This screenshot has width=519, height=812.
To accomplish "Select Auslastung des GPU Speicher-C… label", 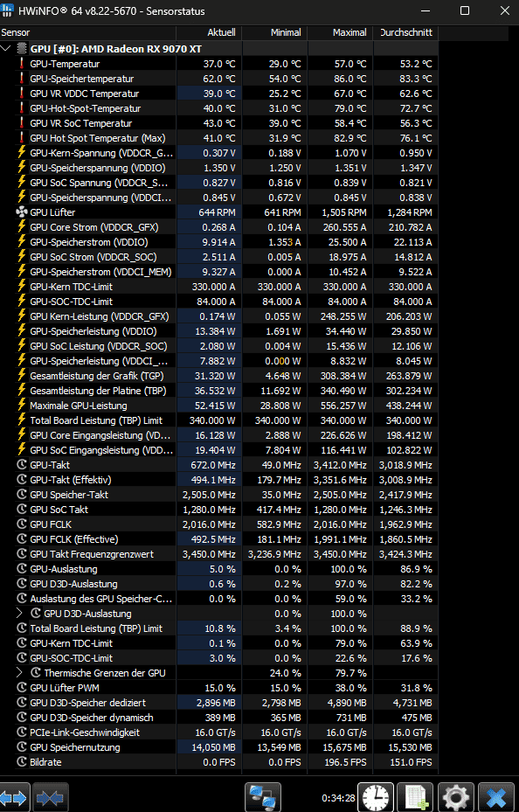I will pyautogui.click(x=100, y=599).
